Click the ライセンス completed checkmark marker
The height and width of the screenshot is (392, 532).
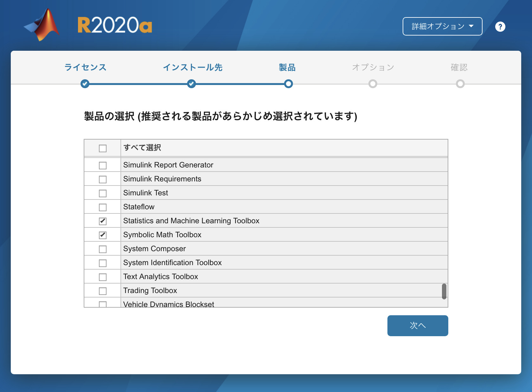point(85,84)
